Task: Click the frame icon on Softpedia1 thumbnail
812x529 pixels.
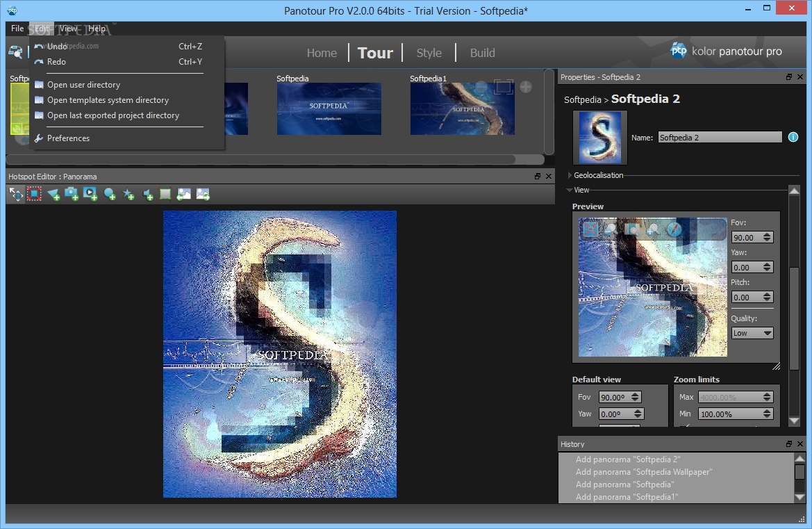Action: (504, 86)
